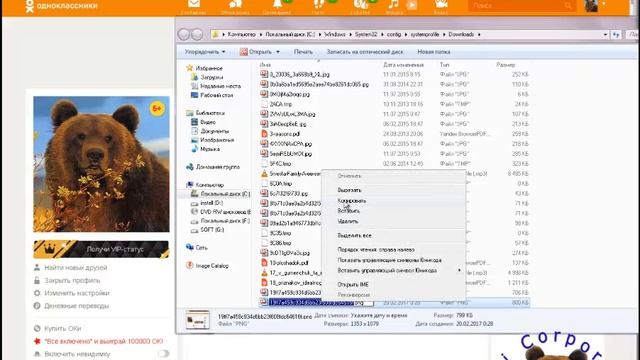
Task: Refresh the Explorer folder view
Action: click(616, 35)
